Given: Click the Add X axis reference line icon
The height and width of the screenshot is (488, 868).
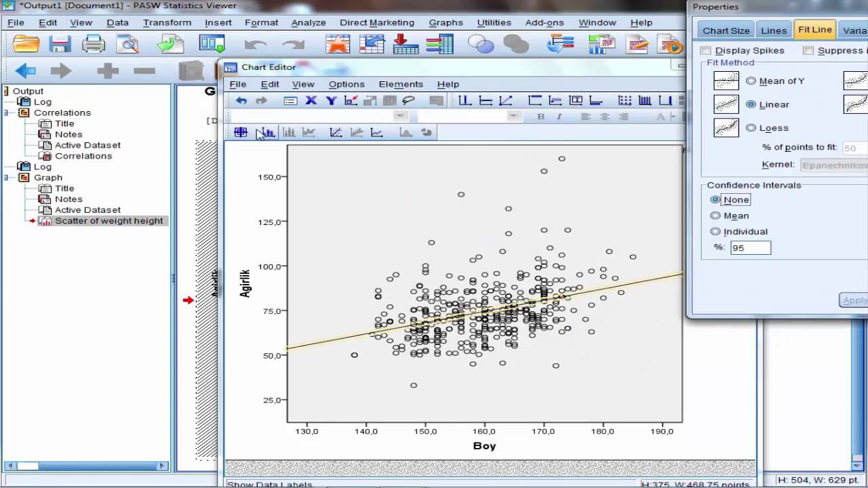Looking at the screenshot, I should [x=465, y=100].
